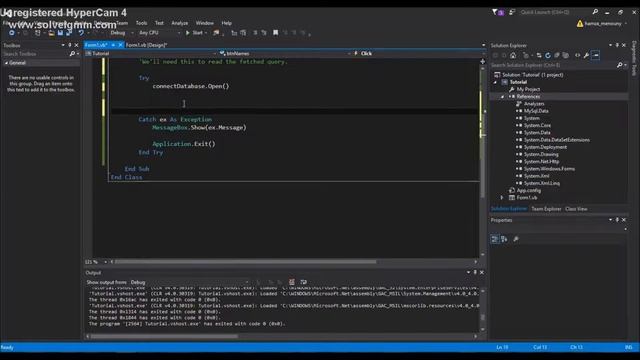Close the Form1.vb code tab
This screenshot has width=640, height=360.
click(x=120, y=45)
